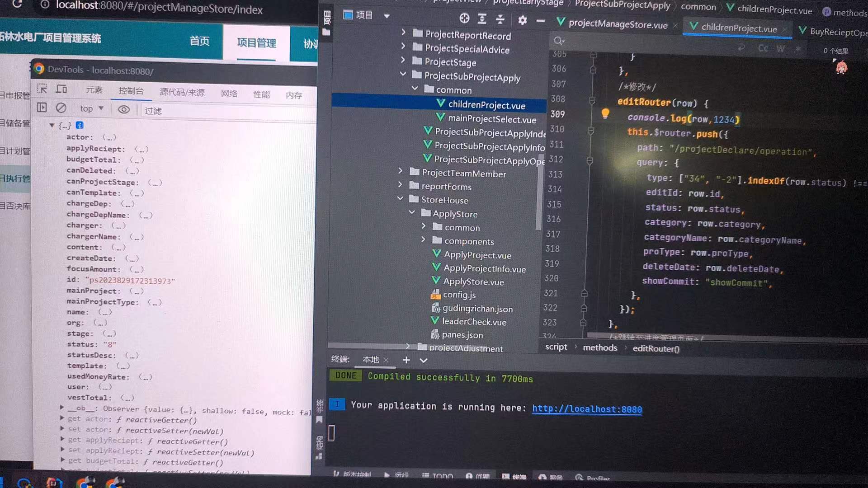Collapse the logged object in console
This screenshot has height=488, width=868.
point(52,125)
